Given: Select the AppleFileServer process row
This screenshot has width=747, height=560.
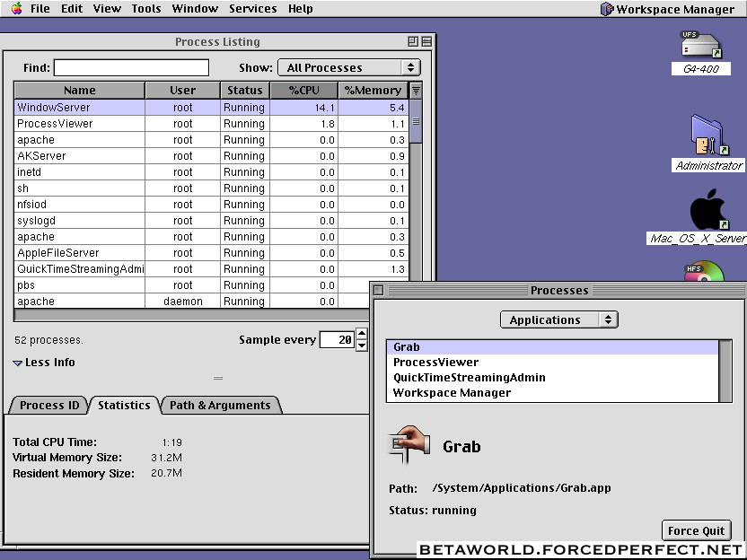Looking at the screenshot, I should (212, 253).
